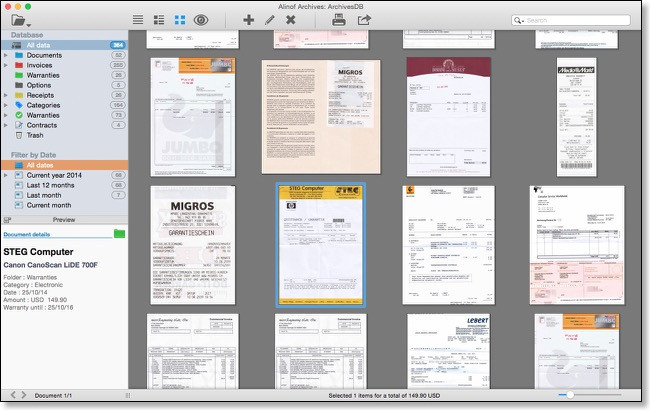Open the Document details link
The height and width of the screenshot is (410, 650).
point(27,234)
